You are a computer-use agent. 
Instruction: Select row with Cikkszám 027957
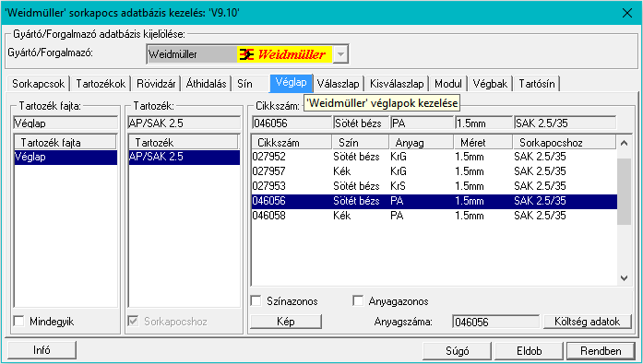434,171
